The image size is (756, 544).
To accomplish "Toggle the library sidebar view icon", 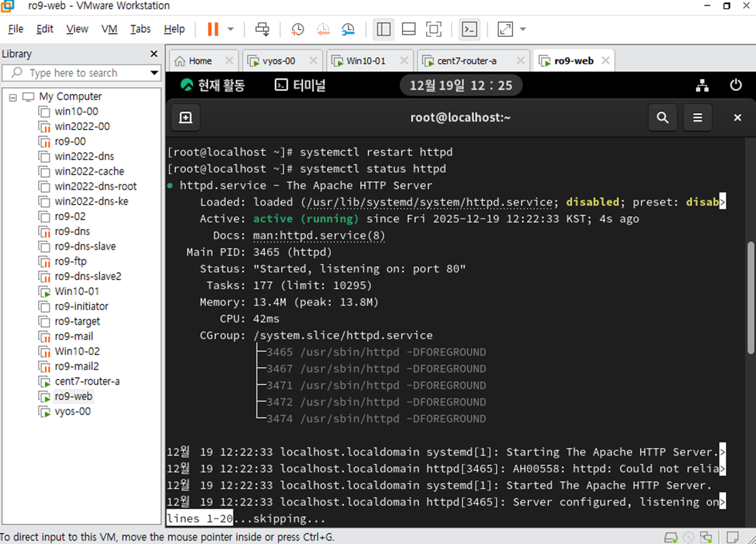I will (x=384, y=29).
